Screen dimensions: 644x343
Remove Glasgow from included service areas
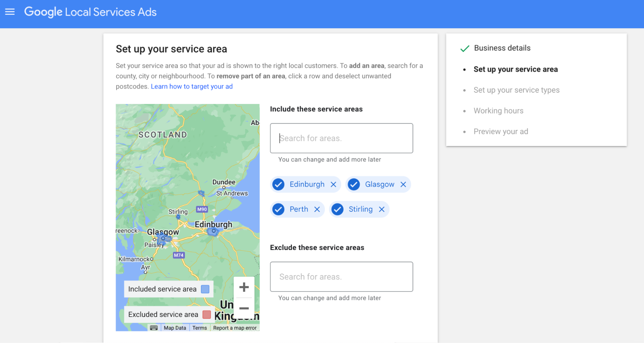(403, 184)
